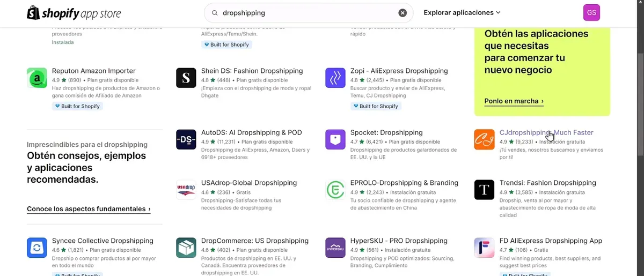
Task: Open the DropCommerce app icon
Action: coord(186,248)
